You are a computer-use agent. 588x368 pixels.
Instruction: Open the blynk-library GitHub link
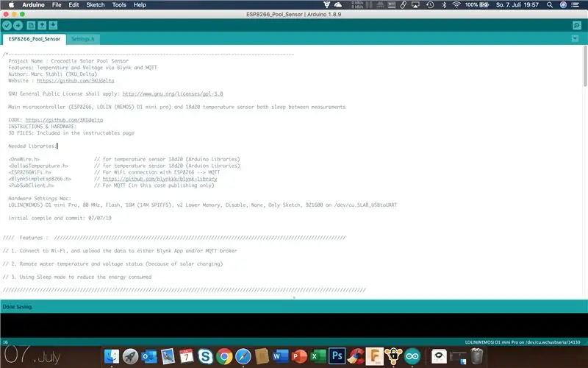click(x=159, y=179)
